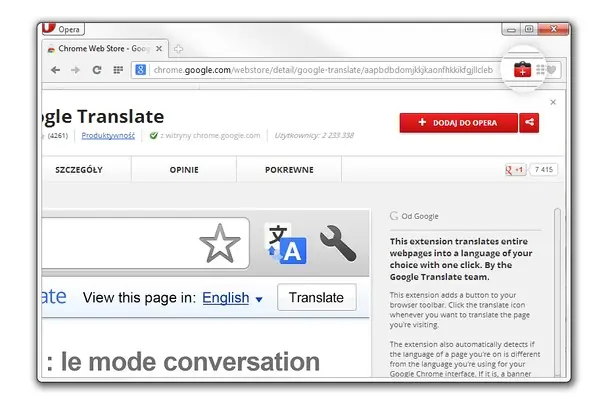Viewport: 612px width, 408px height.
Task: Click the wrench icon in preview
Action: [338, 243]
